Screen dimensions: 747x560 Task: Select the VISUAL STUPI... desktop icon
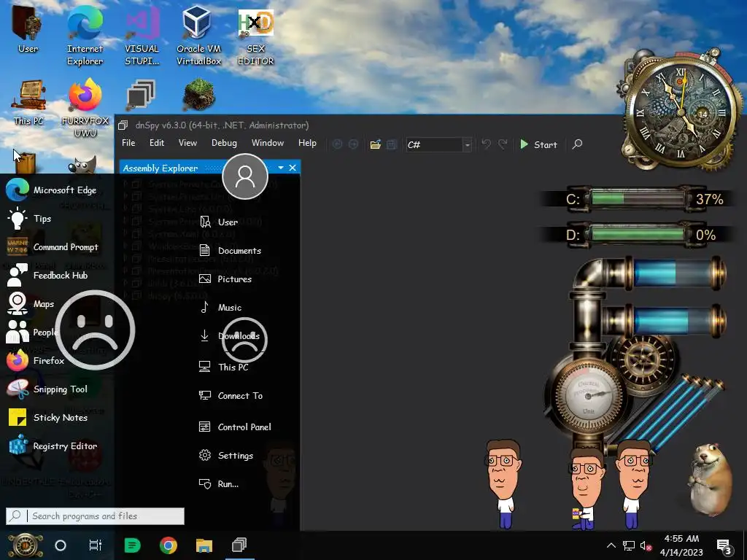(x=142, y=36)
